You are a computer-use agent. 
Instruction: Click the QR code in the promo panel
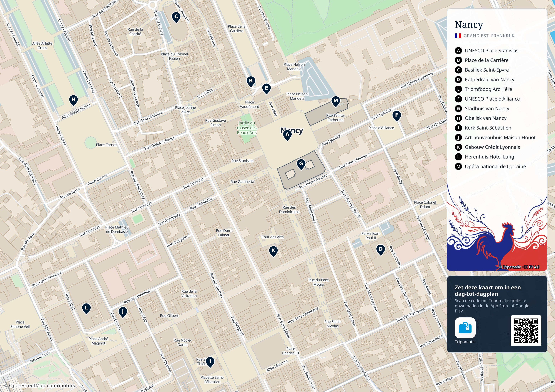[x=526, y=331]
